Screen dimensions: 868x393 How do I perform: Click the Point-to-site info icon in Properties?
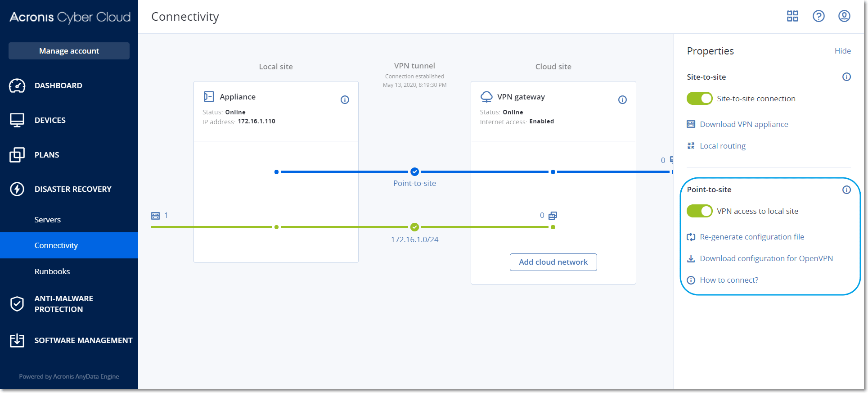coord(846,190)
